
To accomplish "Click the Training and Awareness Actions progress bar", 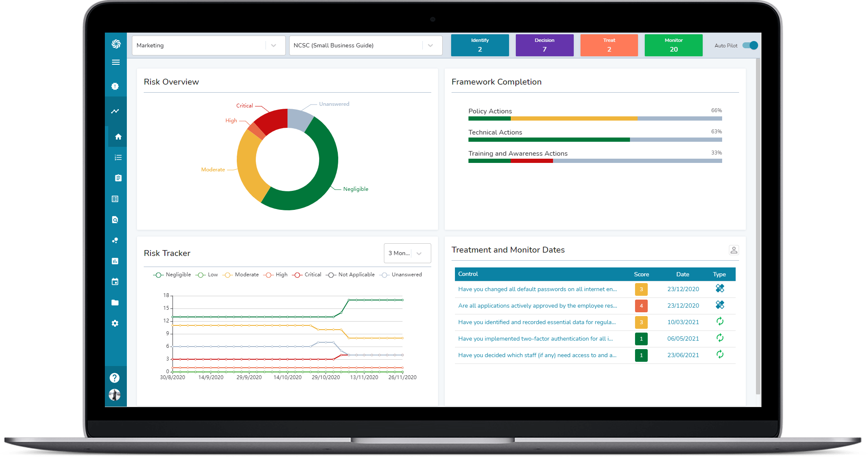I will click(595, 161).
